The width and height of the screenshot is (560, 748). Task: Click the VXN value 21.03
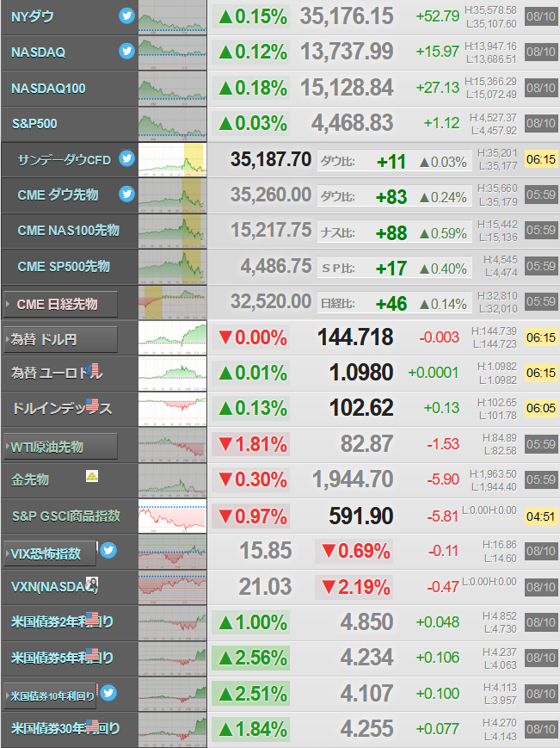pyautogui.click(x=265, y=586)
